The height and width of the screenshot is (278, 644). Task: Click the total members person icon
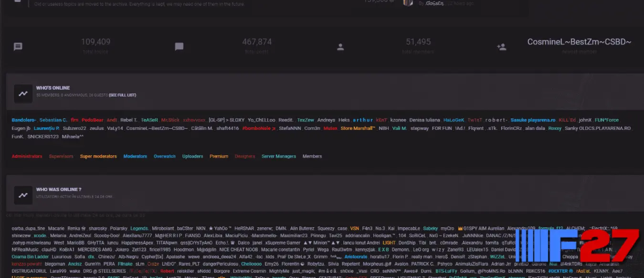340,47
